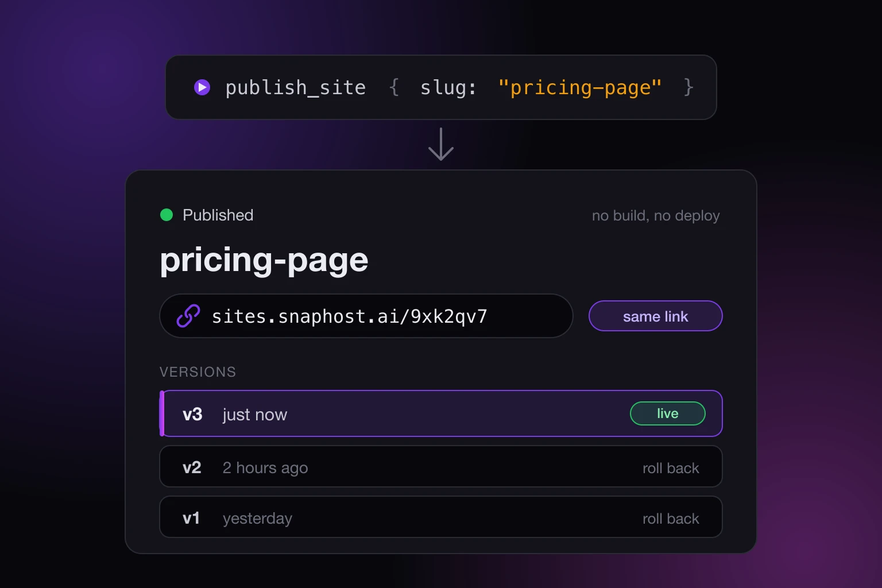Viewport: 882px width, 588px height.
Task: Click the "slug:" parameter label
Action: pyautogui.click(x=448, y=87)
